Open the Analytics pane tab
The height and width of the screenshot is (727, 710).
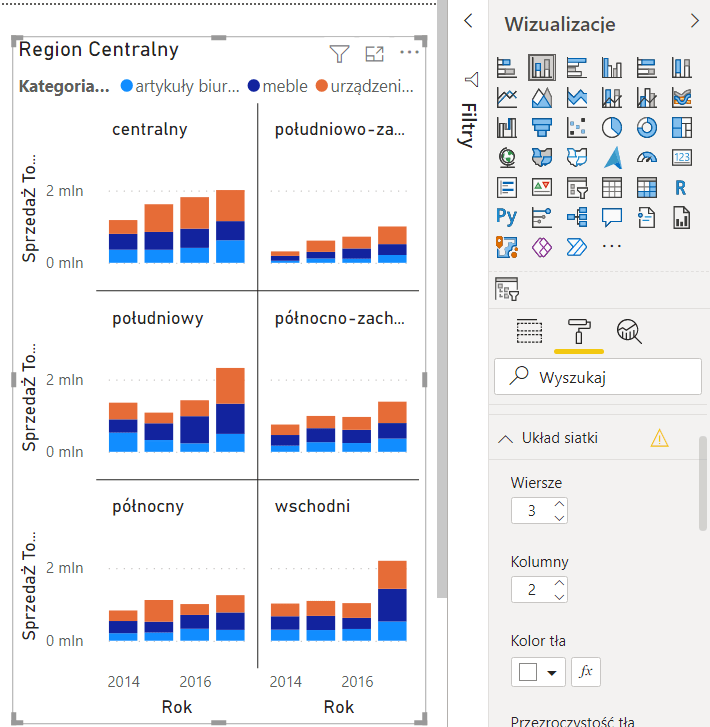[628, 331]
